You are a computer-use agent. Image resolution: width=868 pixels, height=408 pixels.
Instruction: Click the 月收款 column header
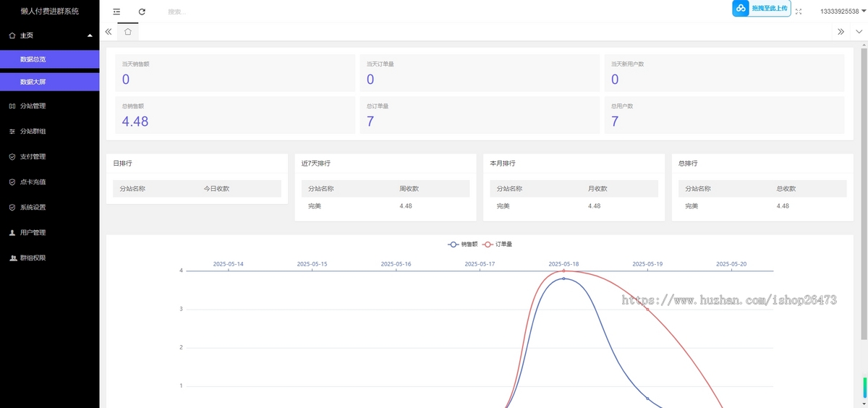pyautogui.click(x=597, y=189)
